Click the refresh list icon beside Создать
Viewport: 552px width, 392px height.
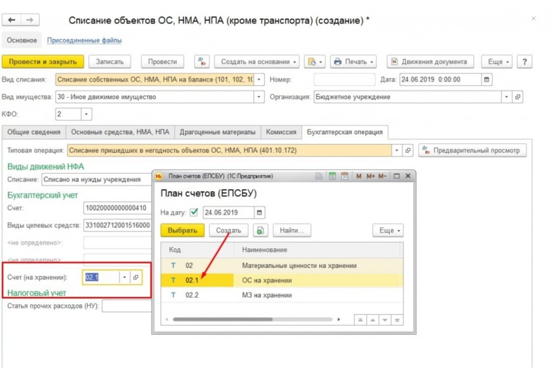tap(260, 230)
